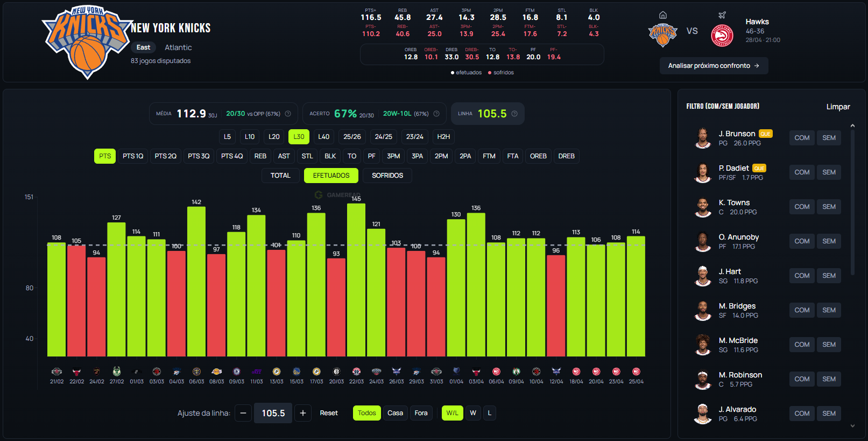
Task: Select the PTS 1Q stat tab
Action: click(x=133, y=156)
